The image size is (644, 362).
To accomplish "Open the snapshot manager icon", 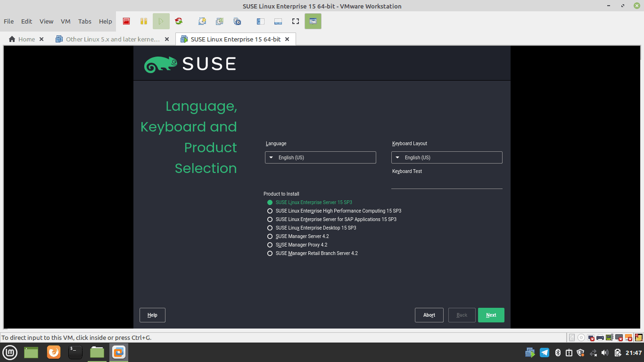I will 237,21.
